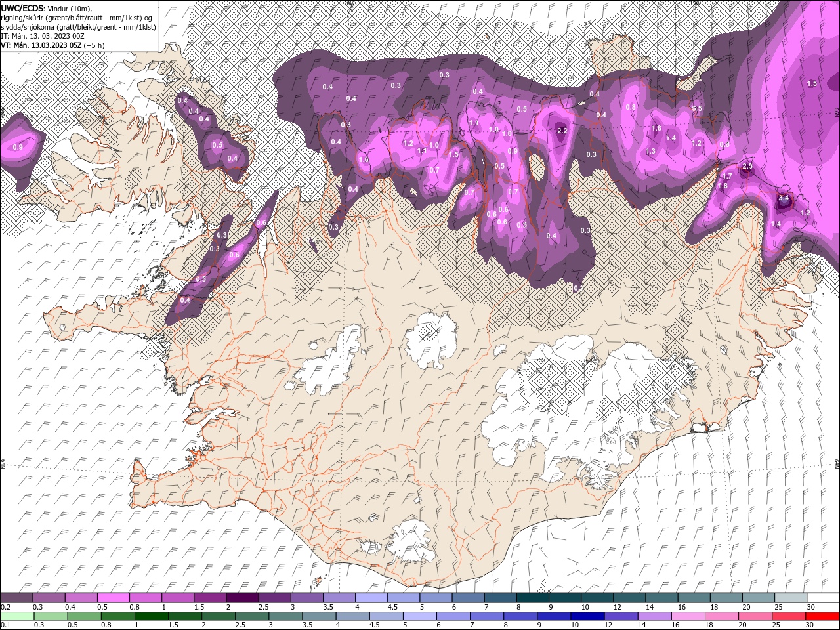Select the '(+5 h)' forecast offset
This screenshot has height=630, width=840.
(95, 45)
